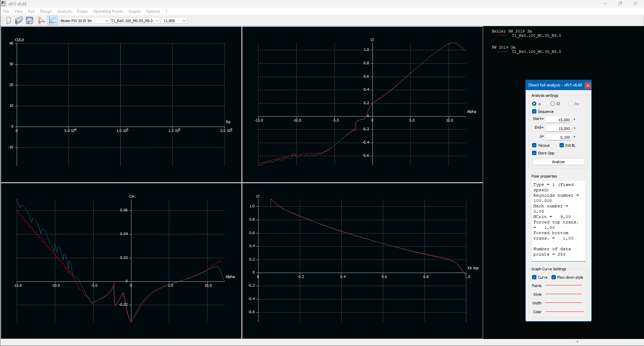644x346 pixels.
Task: Toggle the Init BL checkbox
Action: coord(561,145)
